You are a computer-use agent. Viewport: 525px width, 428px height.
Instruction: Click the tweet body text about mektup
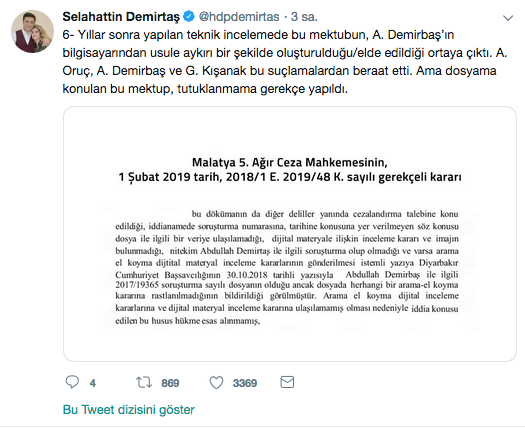click(x=285, y=62)
